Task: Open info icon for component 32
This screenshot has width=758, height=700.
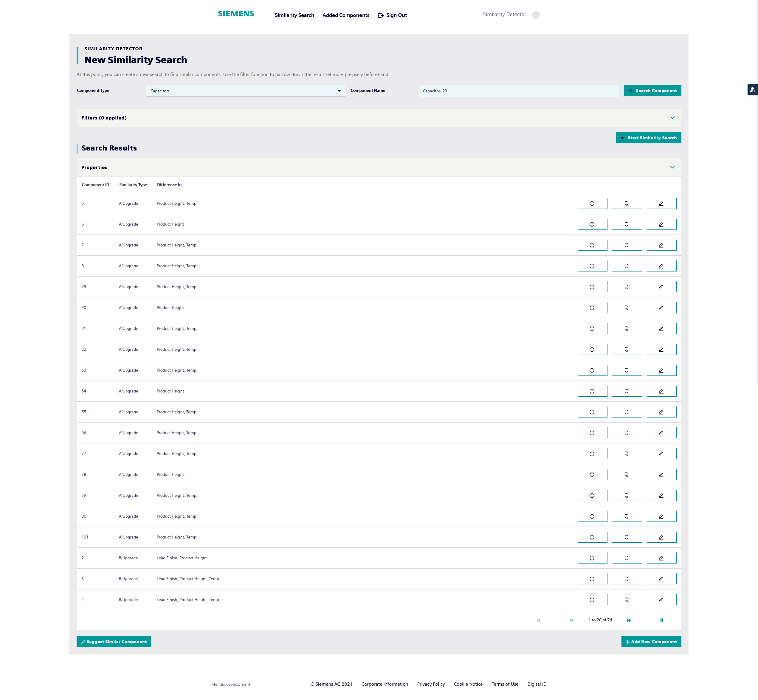Action: [x=592, y=349]
